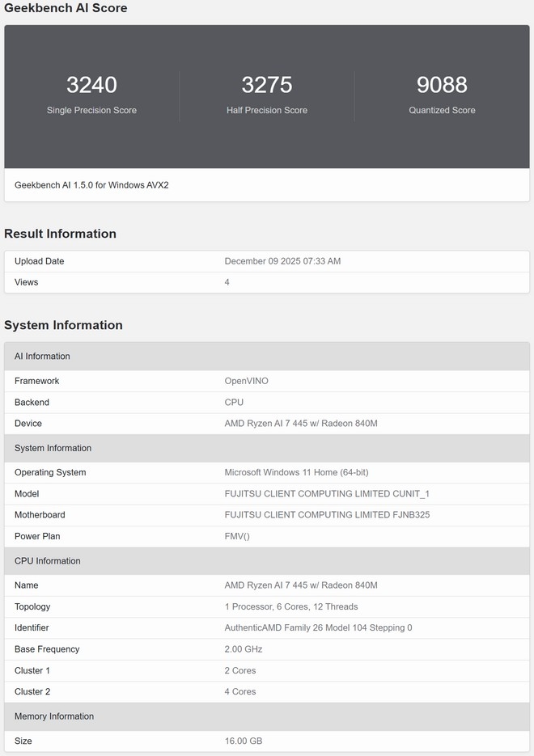534x756 pixels.
Task: Click the Single Precision Score label
Action: pos(91,111)
